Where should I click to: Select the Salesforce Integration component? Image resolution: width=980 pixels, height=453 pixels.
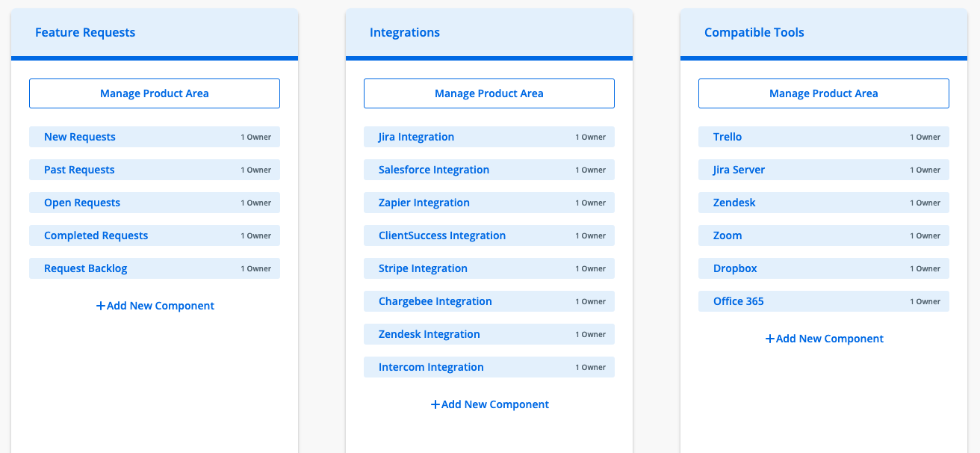[434, 170]
